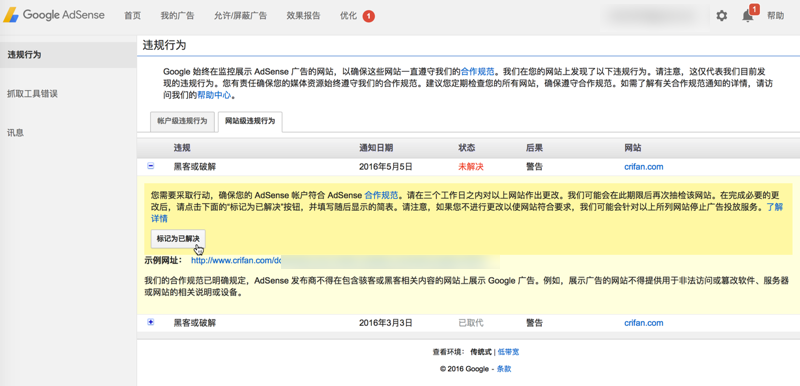
Task: Open the 我的广告 menu
Action: point(177,16)
